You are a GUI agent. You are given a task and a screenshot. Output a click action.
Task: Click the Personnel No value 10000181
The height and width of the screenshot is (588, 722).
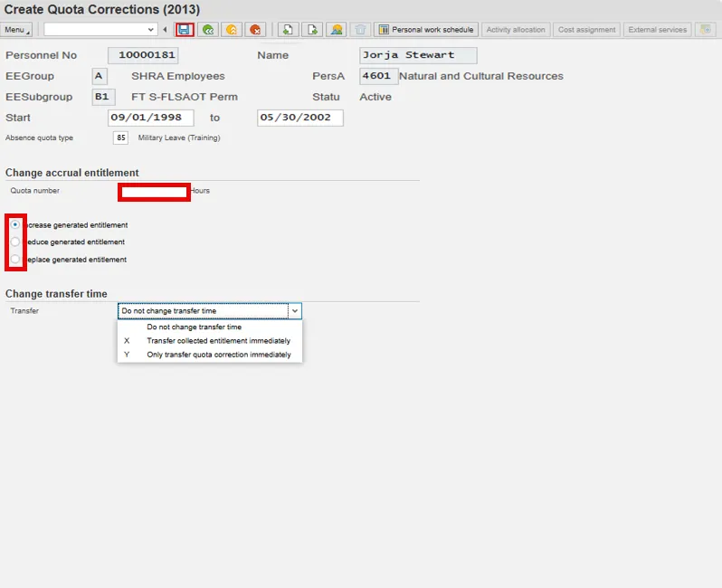pyautogui.click(x=143, y=55)
